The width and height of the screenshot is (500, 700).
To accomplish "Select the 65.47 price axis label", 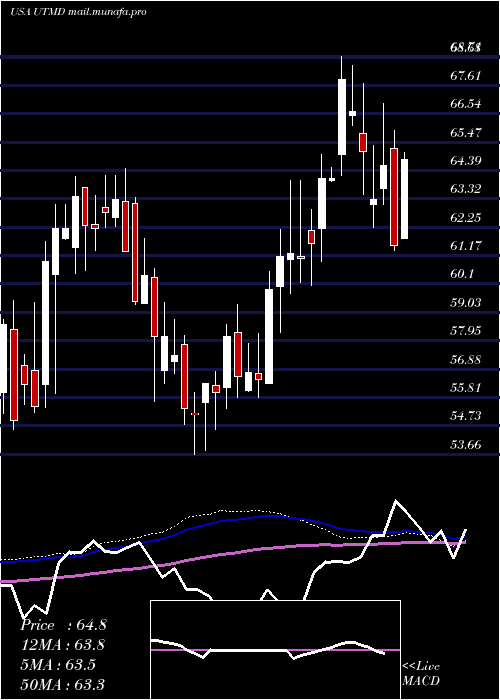I will coord(466,133).
